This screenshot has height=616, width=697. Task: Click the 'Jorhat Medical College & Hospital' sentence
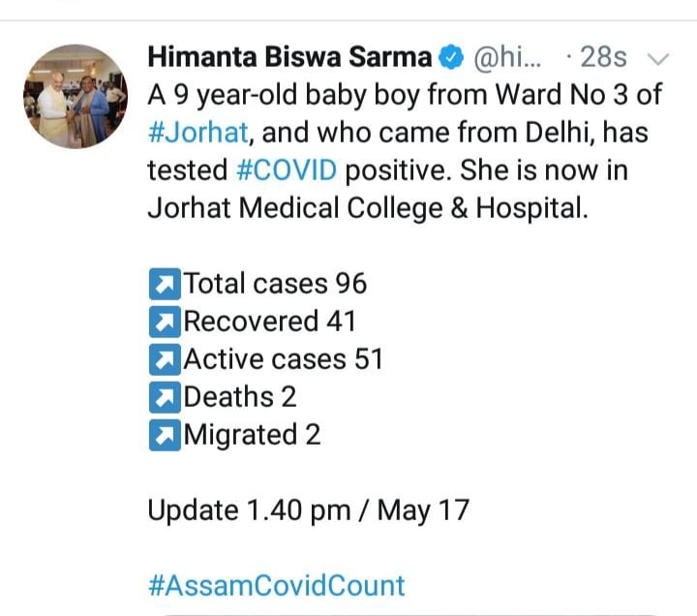pos(367,208)
